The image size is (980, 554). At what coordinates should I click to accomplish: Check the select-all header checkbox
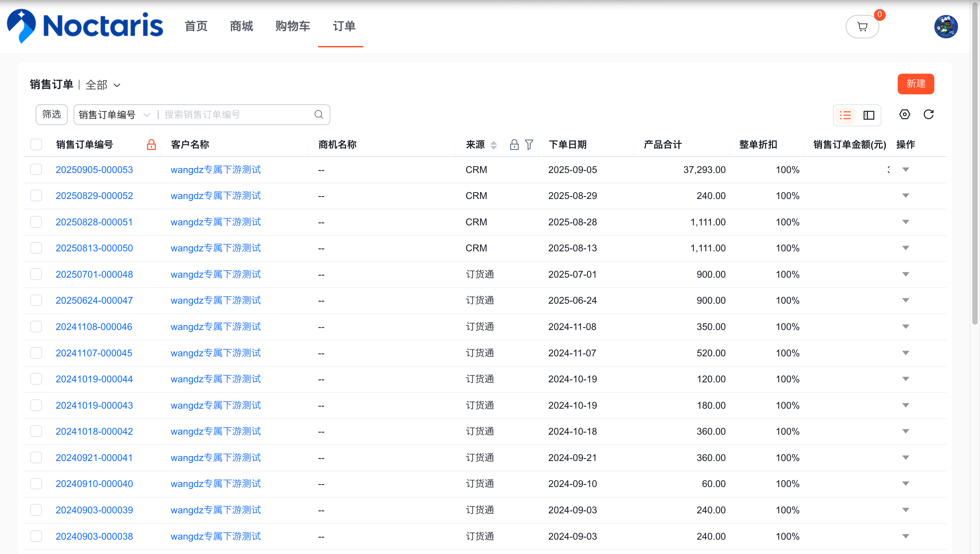[36, 145]
